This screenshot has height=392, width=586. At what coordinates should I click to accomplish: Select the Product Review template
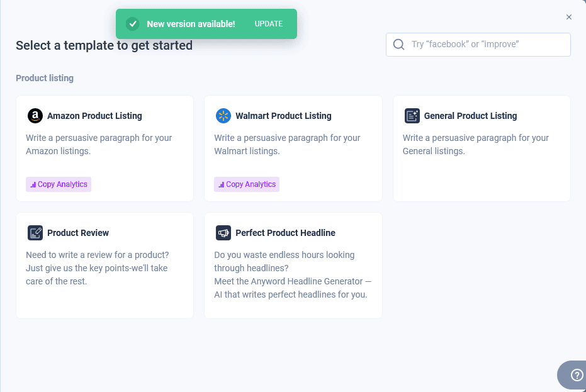coord(104,265)
